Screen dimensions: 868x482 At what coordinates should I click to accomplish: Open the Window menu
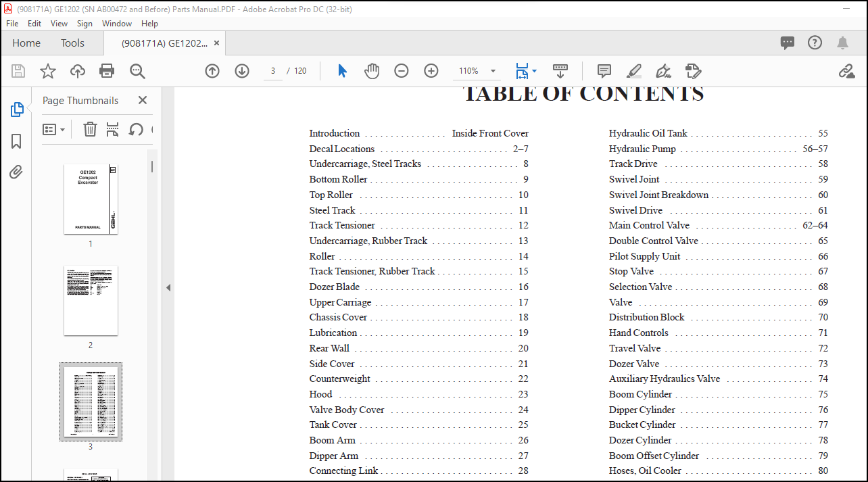coord(117,23)
